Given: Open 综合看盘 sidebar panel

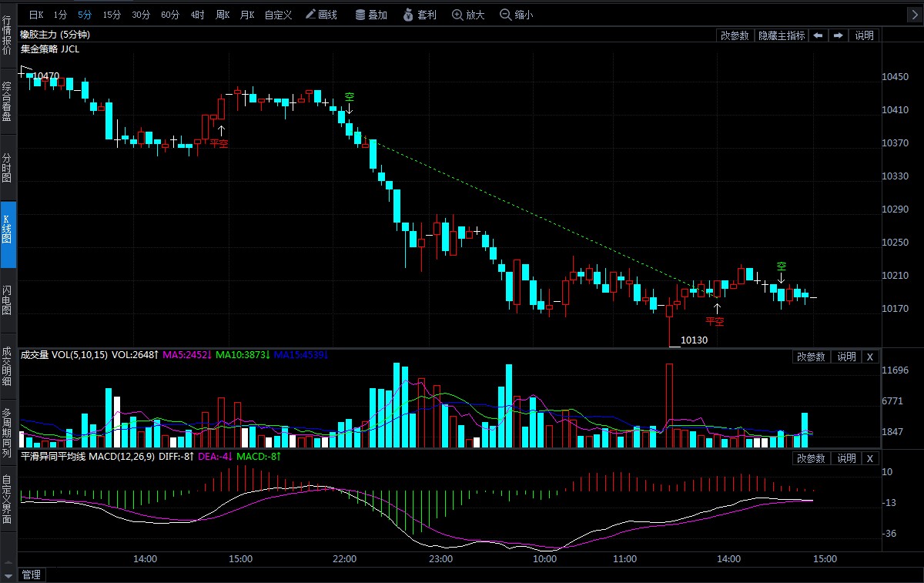Looking at the screenshot, I should (x=7, y=101).
